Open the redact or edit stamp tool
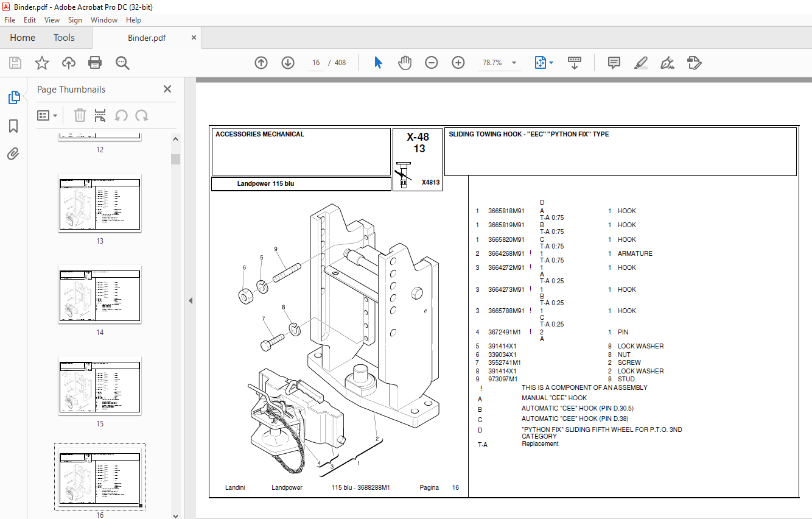This screenshot has width=812, height=519. tap(695, 63)
